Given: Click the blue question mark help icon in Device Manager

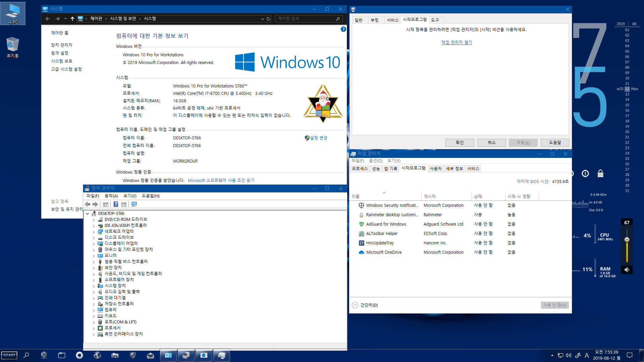Looking at the screenshot, I should coord(116,204).
